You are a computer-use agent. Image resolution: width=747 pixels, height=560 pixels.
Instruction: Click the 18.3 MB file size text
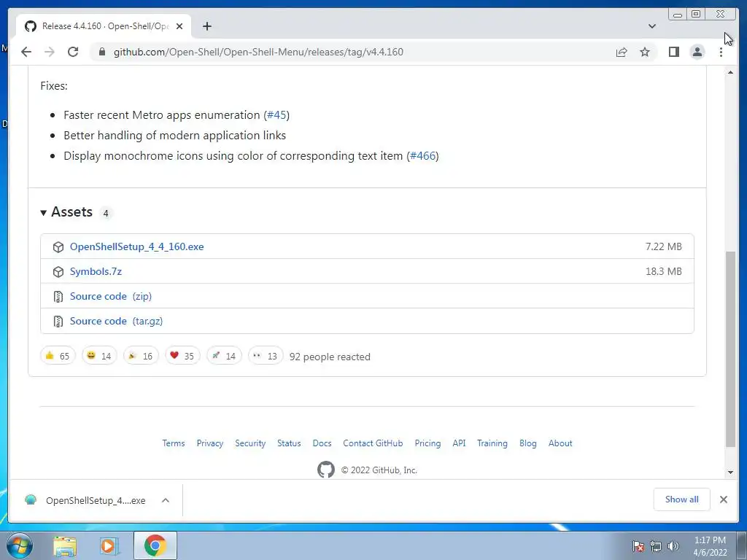click(664, 271)
